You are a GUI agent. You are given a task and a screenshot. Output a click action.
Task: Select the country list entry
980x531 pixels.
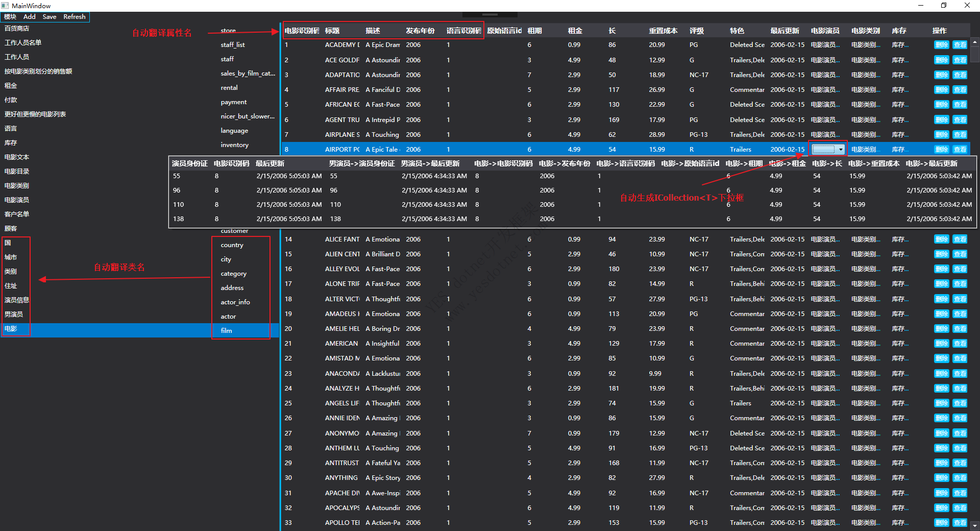[232, 245]
